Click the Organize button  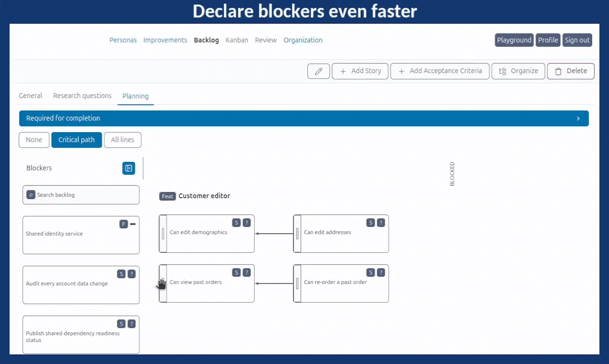point(518,71)
